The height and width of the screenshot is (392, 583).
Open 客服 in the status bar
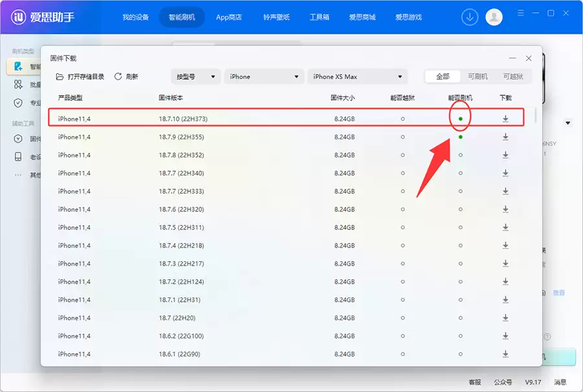pyautogui.click(x=475, y=382)
